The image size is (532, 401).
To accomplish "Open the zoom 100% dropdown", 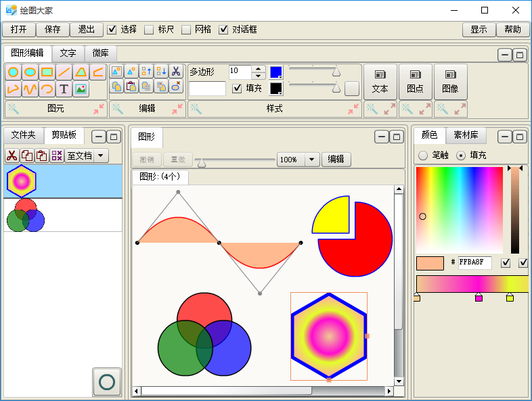I will (x=312, y=160).
